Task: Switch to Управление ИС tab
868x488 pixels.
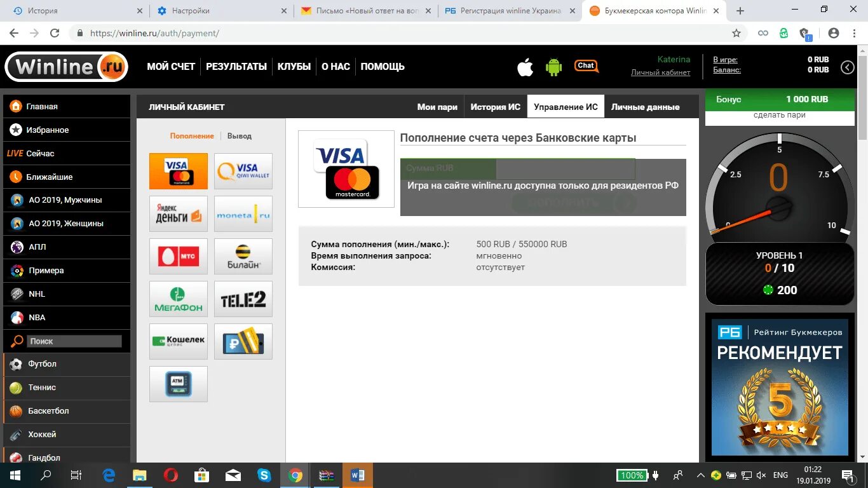Action: pos(566,107)
